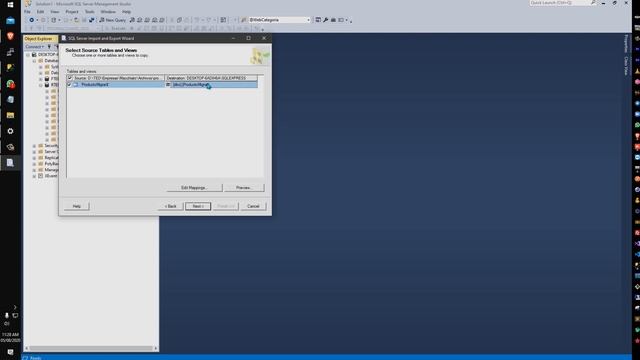The image size is (640, 360).
Task: Expand the System Databases folder node
Action: (41, 67)
